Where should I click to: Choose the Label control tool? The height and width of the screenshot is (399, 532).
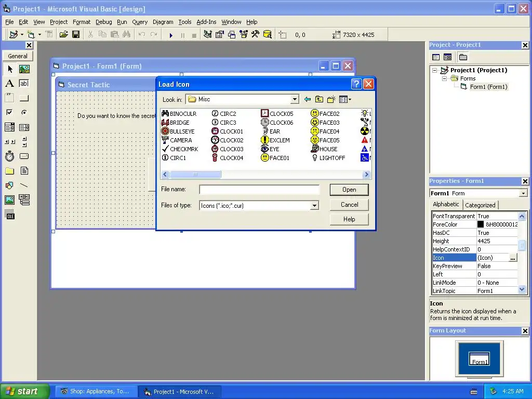coord(10,84)
